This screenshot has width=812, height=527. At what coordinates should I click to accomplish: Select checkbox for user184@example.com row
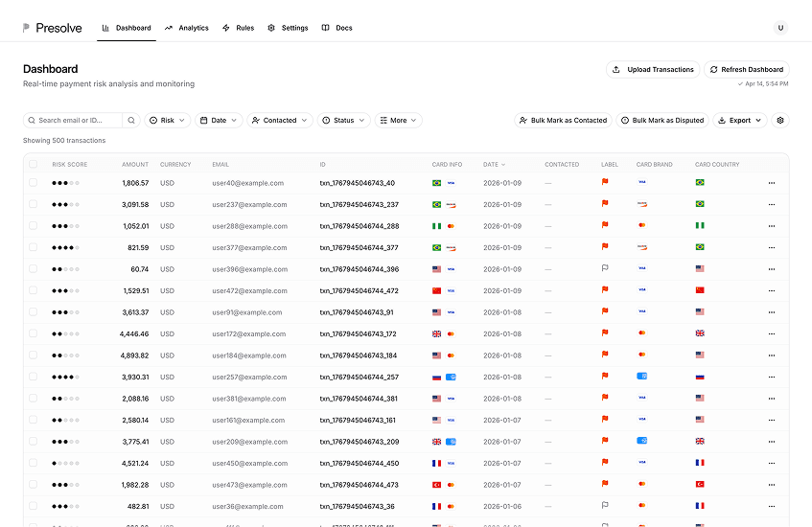point(34,355)
